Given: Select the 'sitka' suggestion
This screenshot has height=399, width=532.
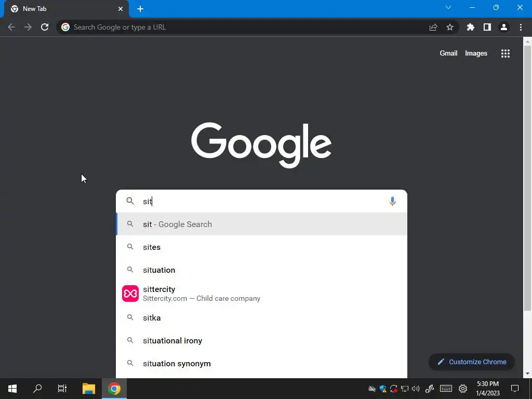Looking at the screenshot, I should pyautogui.click(x=261, y=317).
